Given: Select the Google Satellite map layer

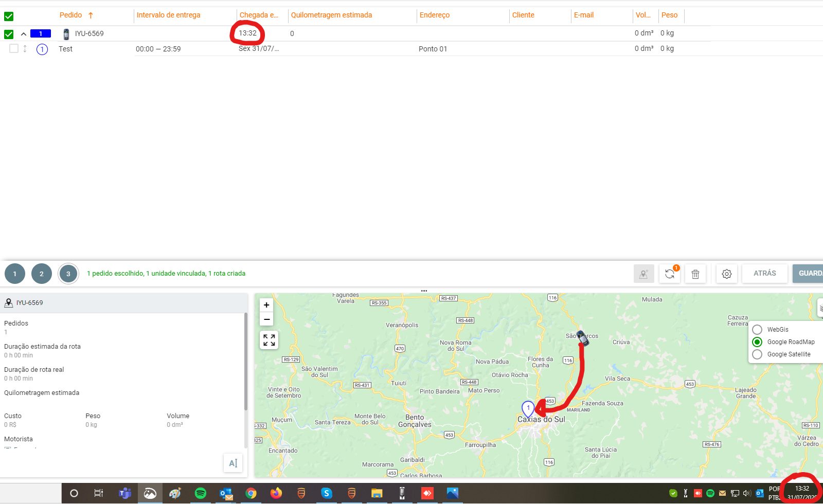Looking at the screenshot, I should (x=757, y=354).
